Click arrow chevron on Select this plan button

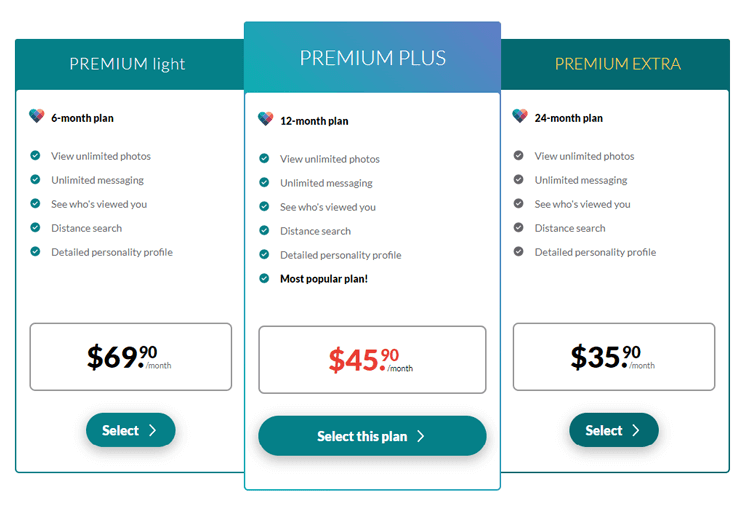click(x=420, y=436)
